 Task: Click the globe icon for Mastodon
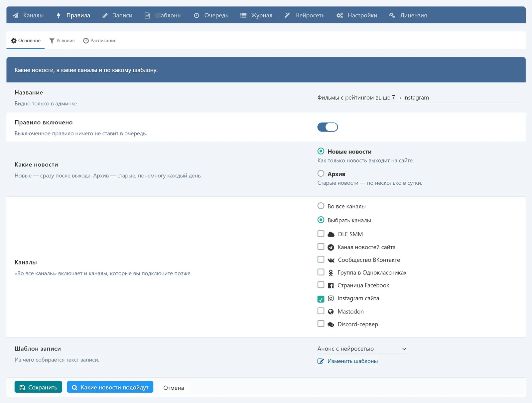(x=331, y=312)
